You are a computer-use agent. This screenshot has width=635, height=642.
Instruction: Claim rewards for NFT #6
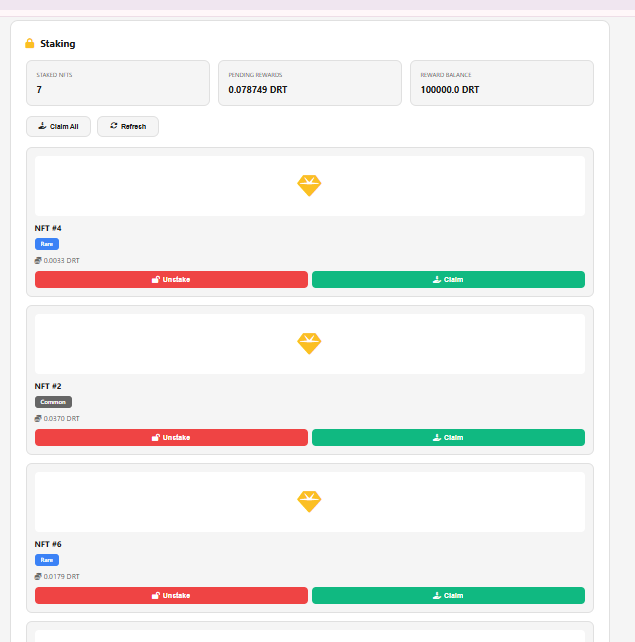click(x=448, y=596)
